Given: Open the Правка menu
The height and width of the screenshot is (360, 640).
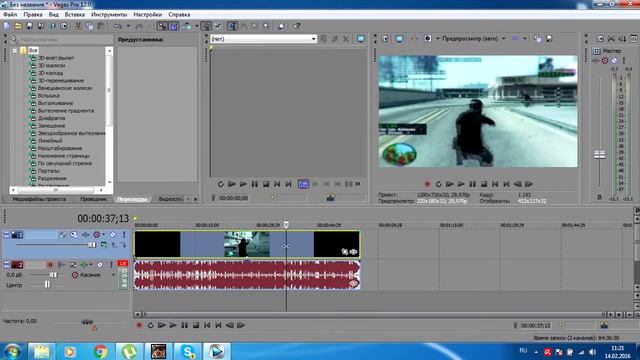Looking at the screenshot, I should click(33, 14).
